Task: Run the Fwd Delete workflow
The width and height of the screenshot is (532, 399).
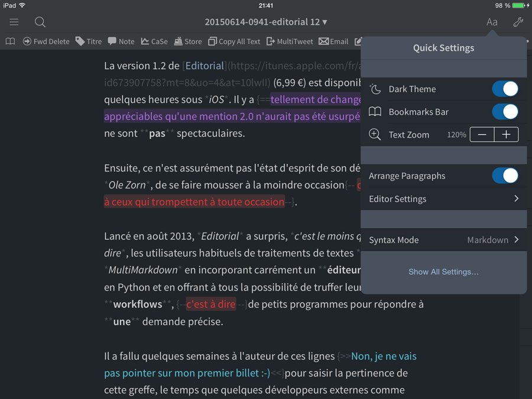Action: pos(46,41)
